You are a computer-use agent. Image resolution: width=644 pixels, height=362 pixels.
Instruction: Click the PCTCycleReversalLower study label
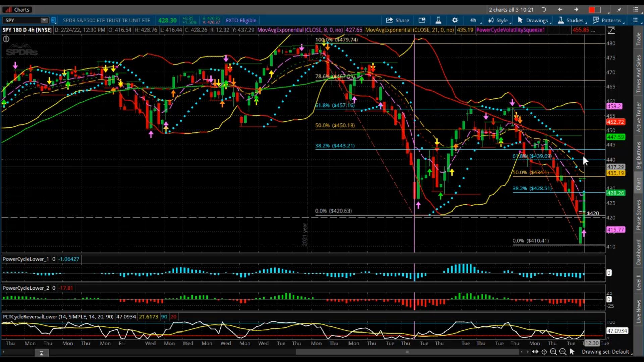click(x=58, y=317)
